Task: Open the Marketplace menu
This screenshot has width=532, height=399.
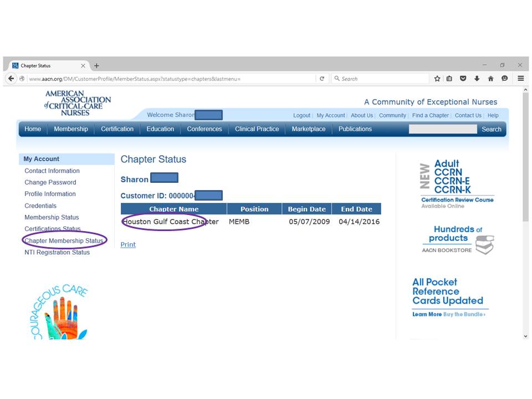Action: tap(309, 129)
